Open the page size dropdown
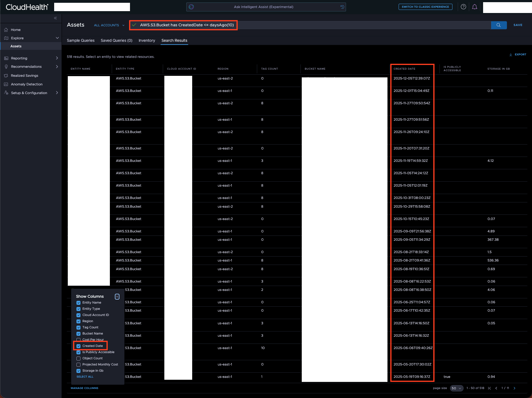Image resolution: width=532 pixels, height=398 pixels. coord(456,388)
